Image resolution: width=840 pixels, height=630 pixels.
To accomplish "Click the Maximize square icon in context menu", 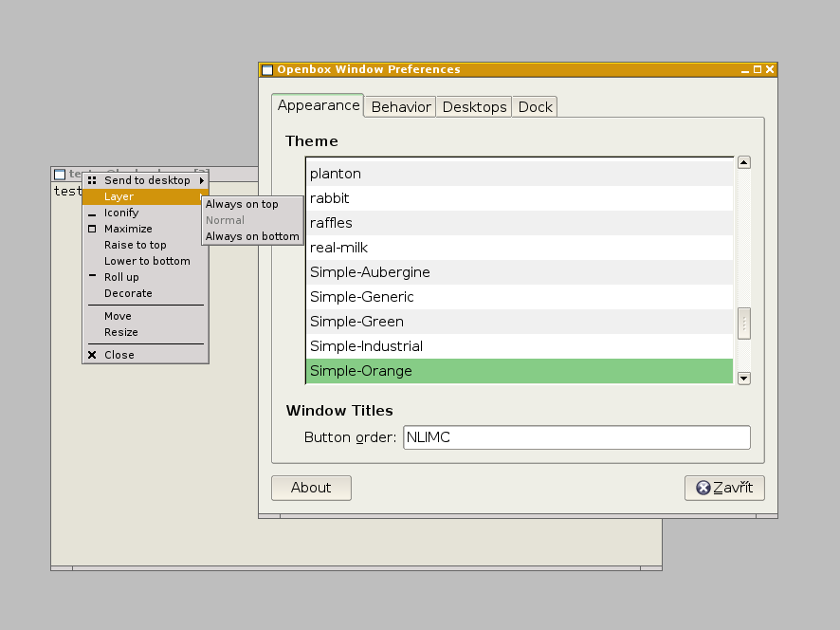I will [x=92, y=229].
